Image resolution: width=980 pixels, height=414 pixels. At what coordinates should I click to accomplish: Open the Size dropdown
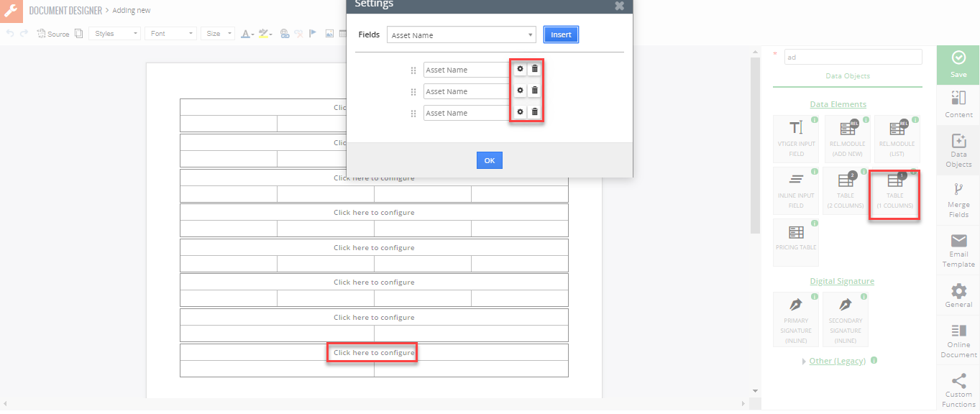point(218,34)
